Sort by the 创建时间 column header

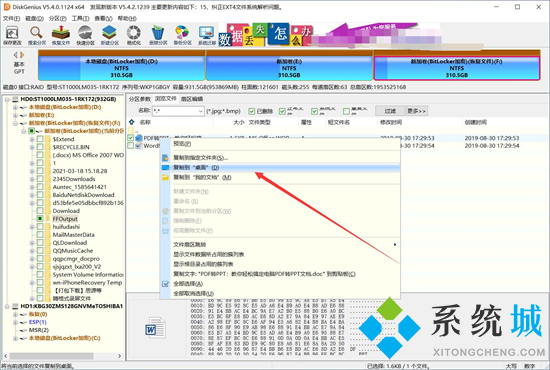pos(504,122)
